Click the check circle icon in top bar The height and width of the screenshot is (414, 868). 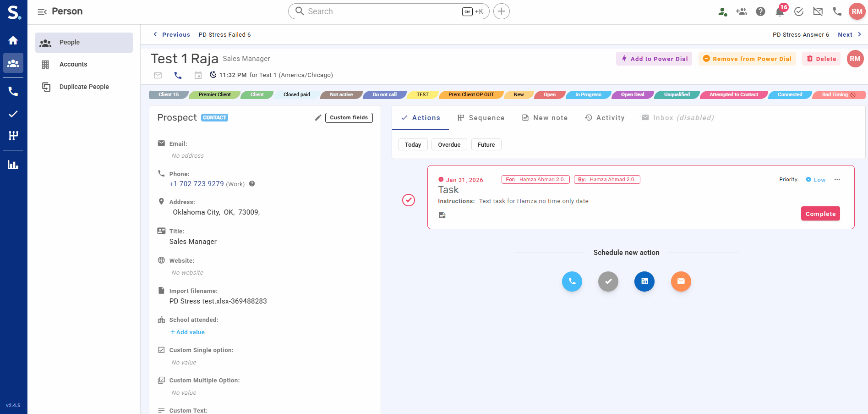point(799,12)
